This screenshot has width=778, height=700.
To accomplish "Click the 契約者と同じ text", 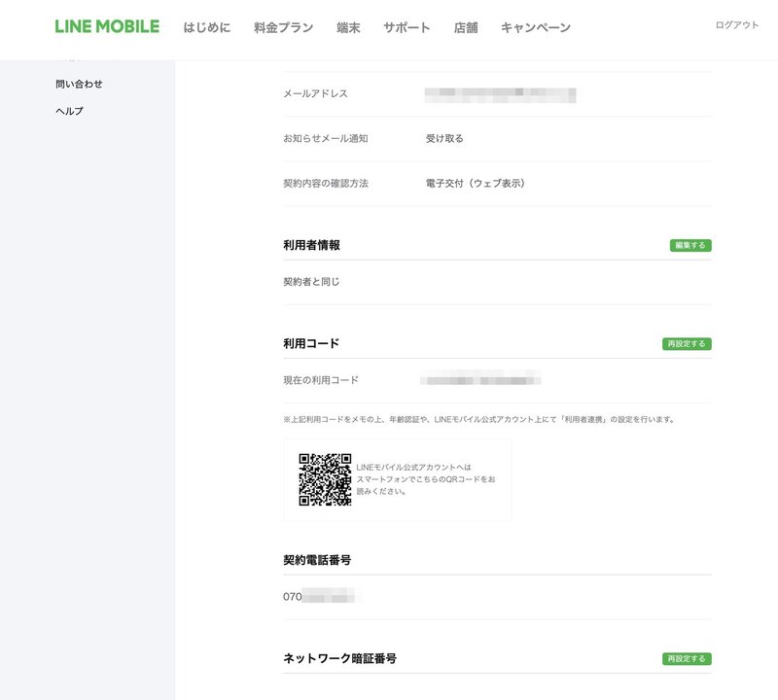I will coord(311,282).
